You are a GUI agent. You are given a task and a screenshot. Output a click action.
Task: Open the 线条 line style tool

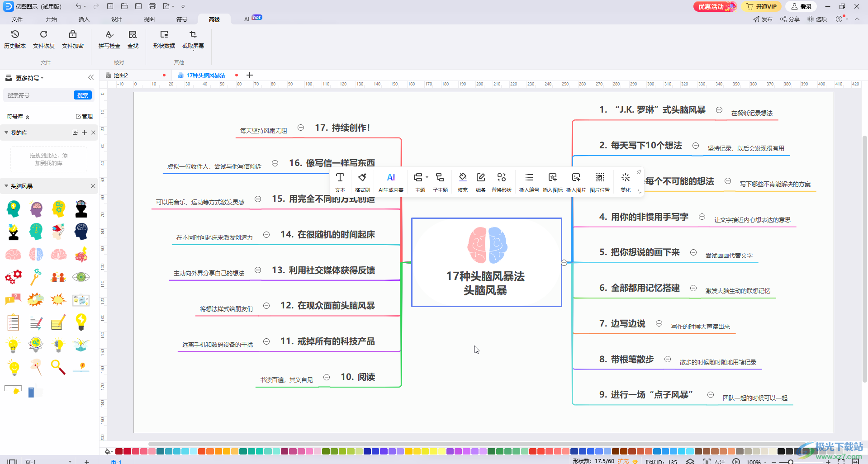tap(481, 182)
